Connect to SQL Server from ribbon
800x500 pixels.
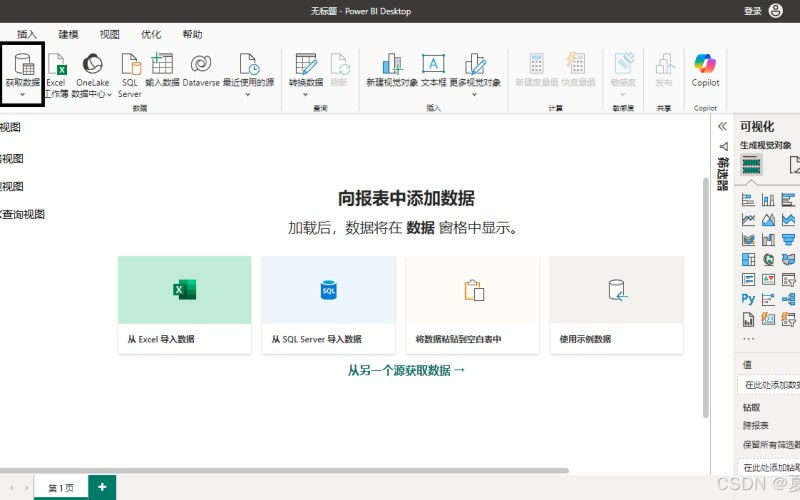131,76
